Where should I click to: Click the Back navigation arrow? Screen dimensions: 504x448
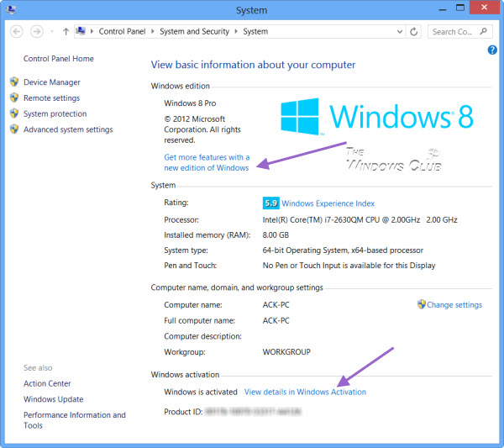(17, 31)
